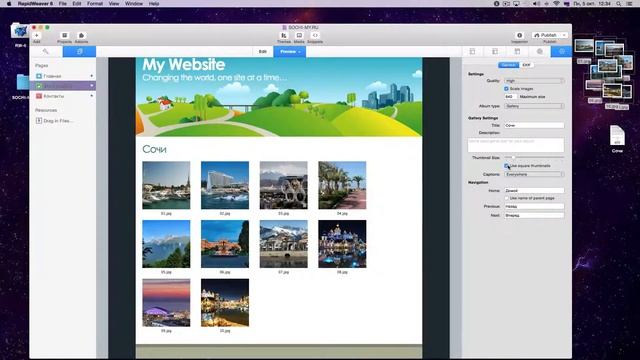Screen dimensions: 640x360
Task: Toggle Use name of parent page checkbox
Action: coord(506,198)
